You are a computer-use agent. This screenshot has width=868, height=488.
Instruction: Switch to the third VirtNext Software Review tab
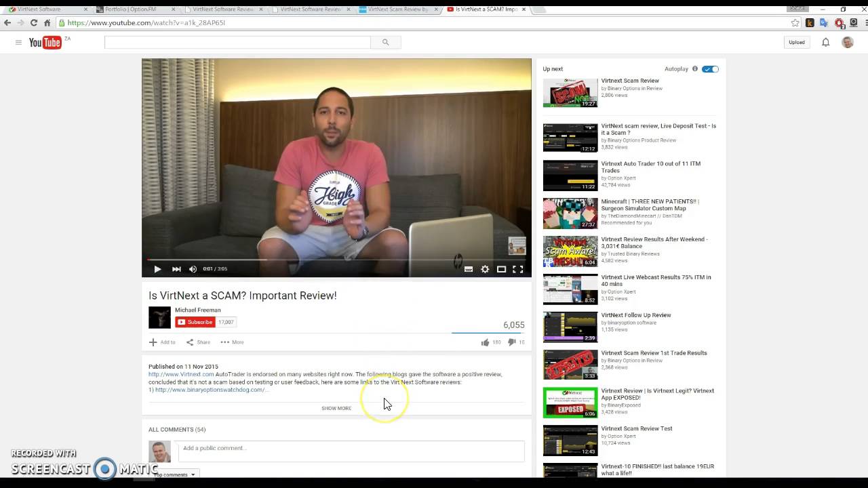[x=223, y=9]
